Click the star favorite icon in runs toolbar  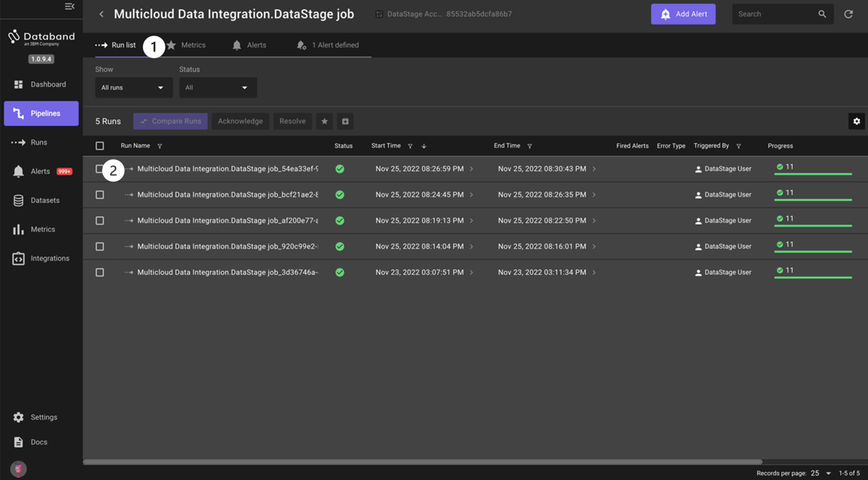coord(324,121)
